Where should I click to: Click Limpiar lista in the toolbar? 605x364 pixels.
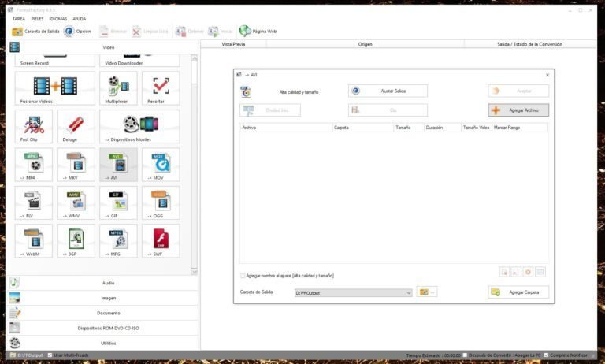[x=150, y=32]
